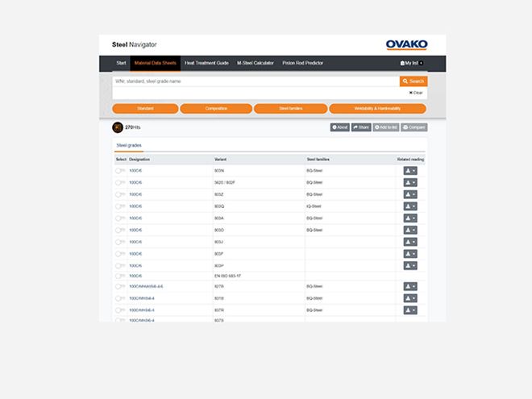Open My list in the navigation bar

[x=410, y=63]
